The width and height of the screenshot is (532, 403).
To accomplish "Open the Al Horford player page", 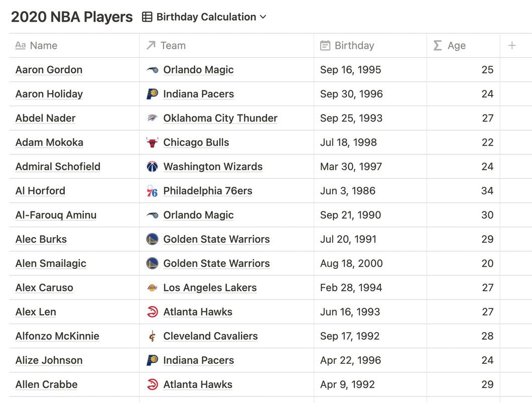I will coord(40,191).
